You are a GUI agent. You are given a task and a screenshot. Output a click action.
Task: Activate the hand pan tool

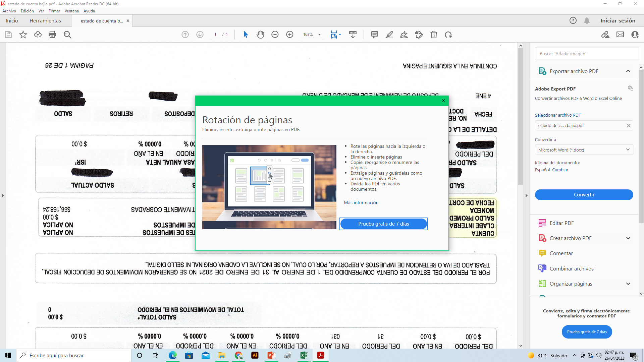(260, 35)
